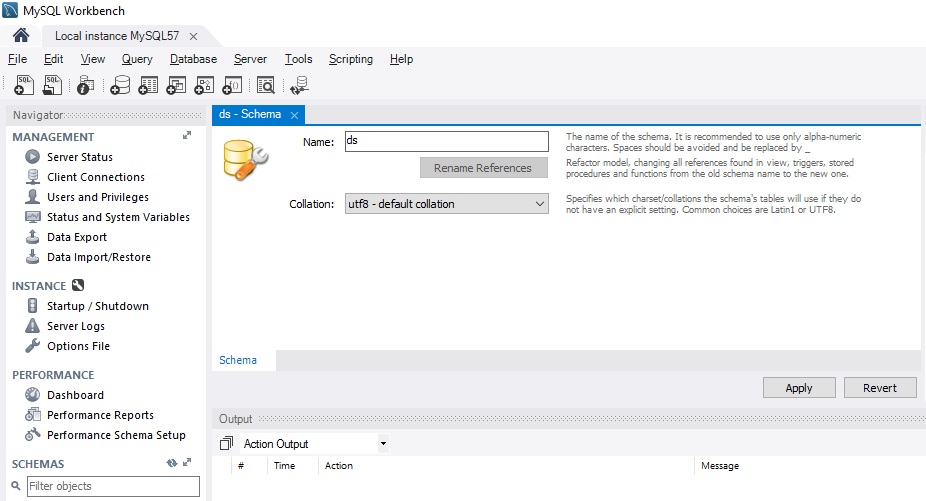The image size is (926, 501).
Task: Select the bottom Schema tab
Action: [x=238, y=360]
